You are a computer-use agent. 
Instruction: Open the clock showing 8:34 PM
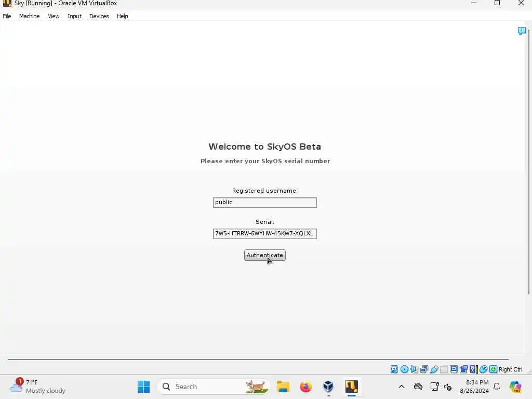[x=475, y=387]
